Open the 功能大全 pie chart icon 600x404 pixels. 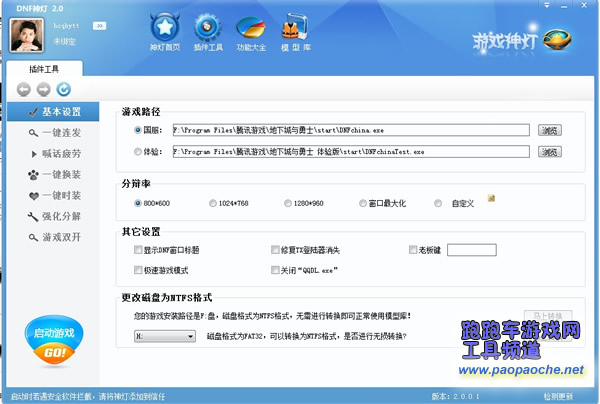251,28
